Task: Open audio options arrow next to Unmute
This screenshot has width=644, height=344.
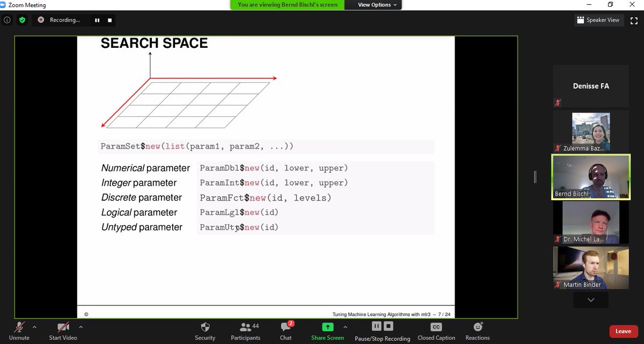Action: coord(34,326)
